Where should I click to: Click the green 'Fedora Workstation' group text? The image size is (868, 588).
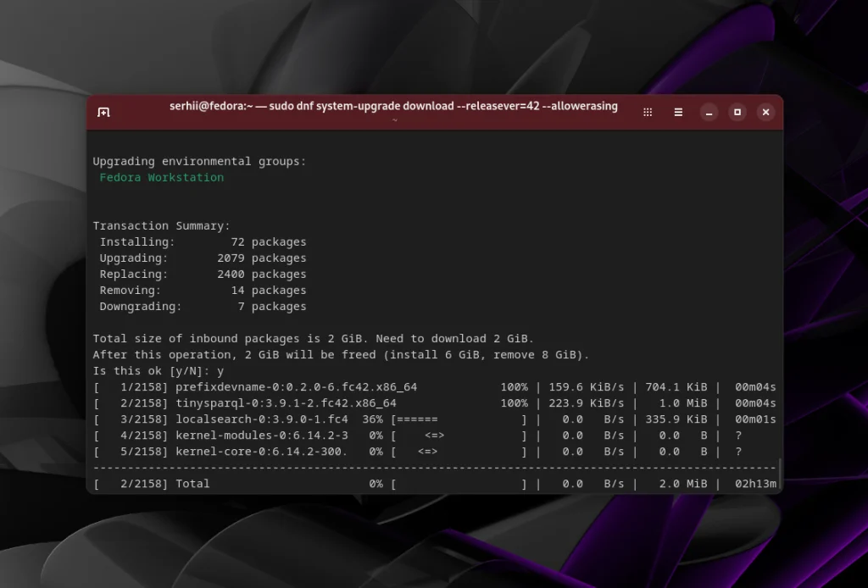pyautogui.click(x=161, y=177)
